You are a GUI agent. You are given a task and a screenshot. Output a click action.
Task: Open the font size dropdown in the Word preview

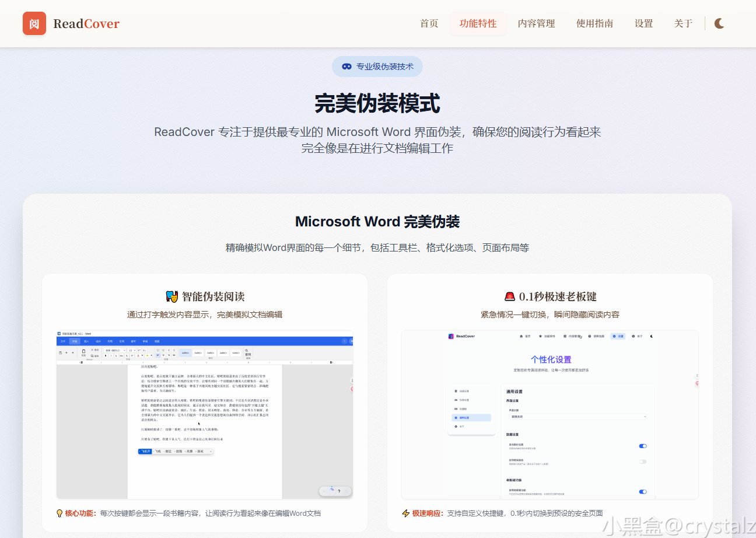pyautogui.click(x=132, y=350)
